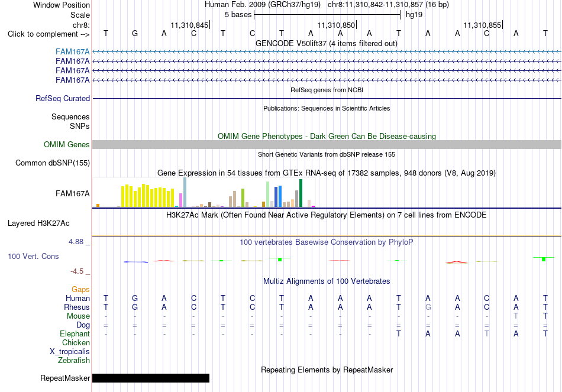Click the light green GTEx expression bar
The height and width of the screenshot is (392, 562).
coord(268,194)
